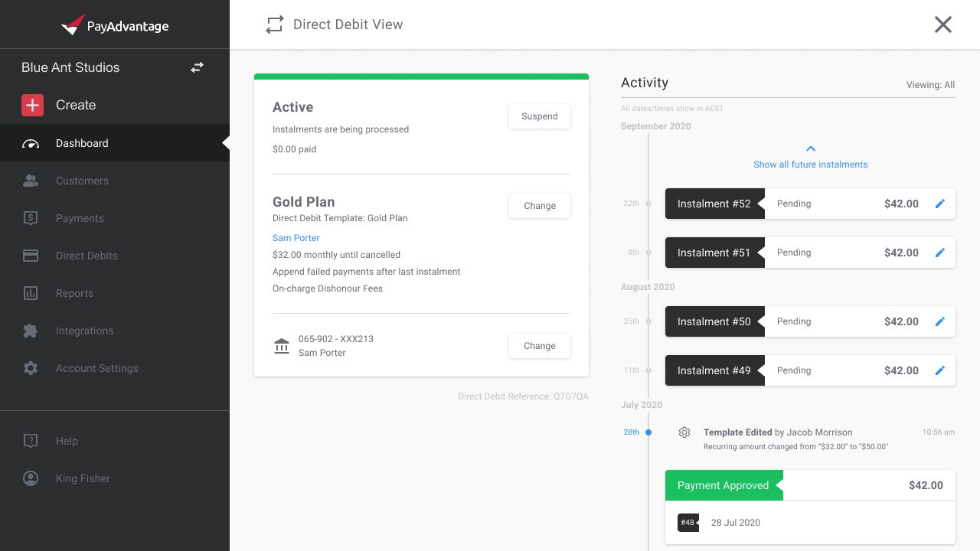The image size is (980, 551).
Task: Go to Direct Debits in the sidebar
Action: (x=87, y=256)
